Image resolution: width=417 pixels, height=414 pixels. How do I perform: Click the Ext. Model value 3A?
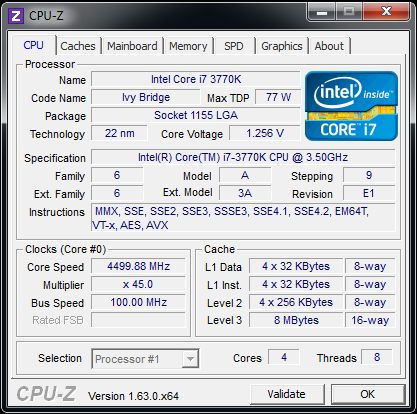[245, 193]
